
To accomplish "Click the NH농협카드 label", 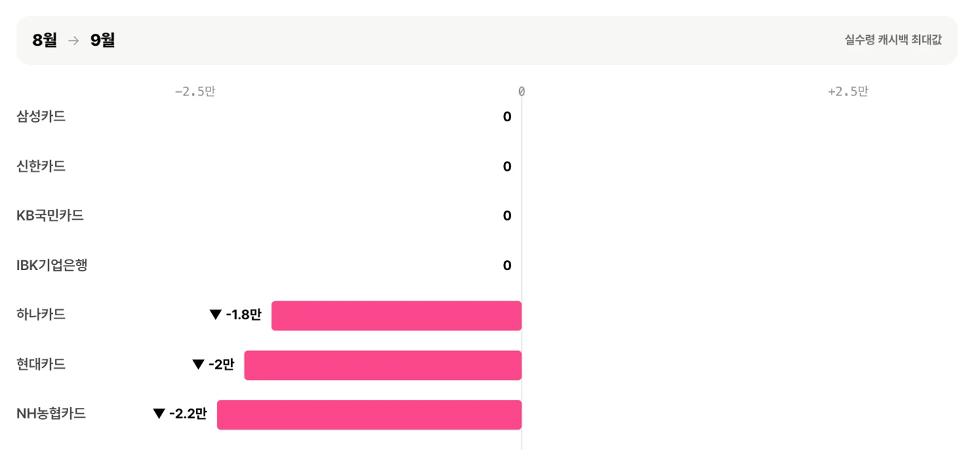I will [51, 414].
